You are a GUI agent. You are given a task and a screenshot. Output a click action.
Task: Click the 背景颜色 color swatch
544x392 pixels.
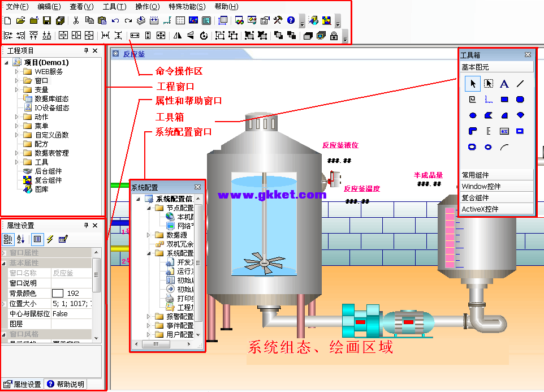click(58, 294)
